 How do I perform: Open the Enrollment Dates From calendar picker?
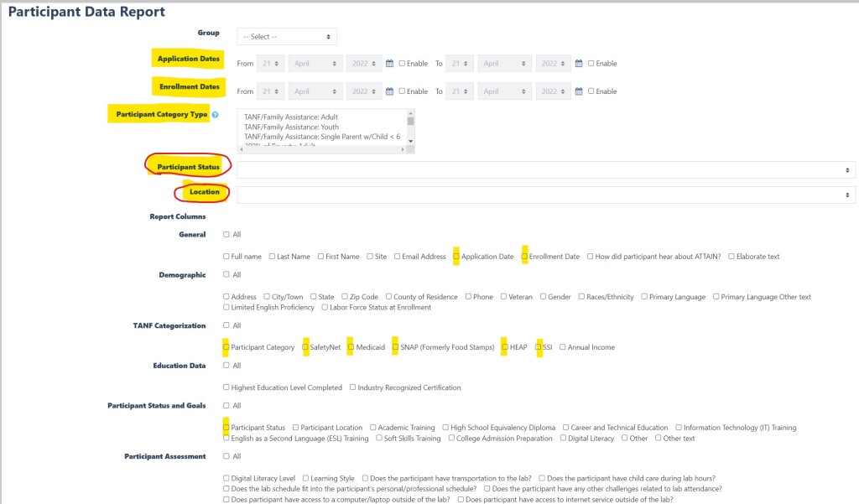389,91
